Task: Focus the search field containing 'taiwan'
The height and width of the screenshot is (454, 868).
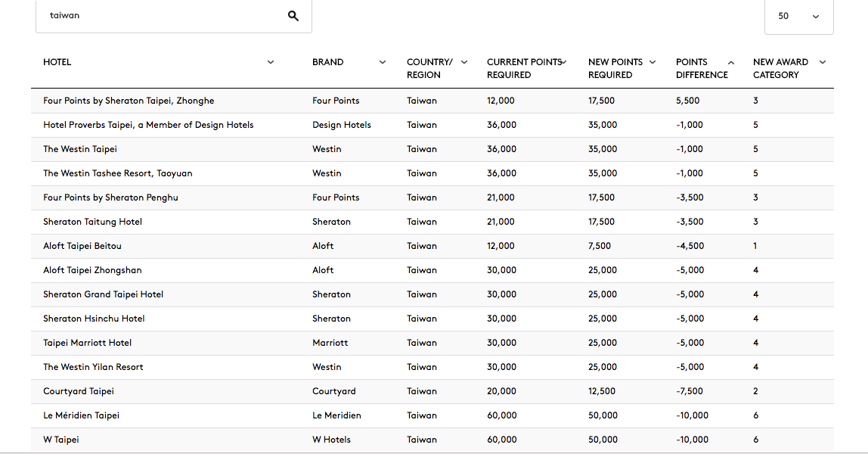Action: pos(174,16)
